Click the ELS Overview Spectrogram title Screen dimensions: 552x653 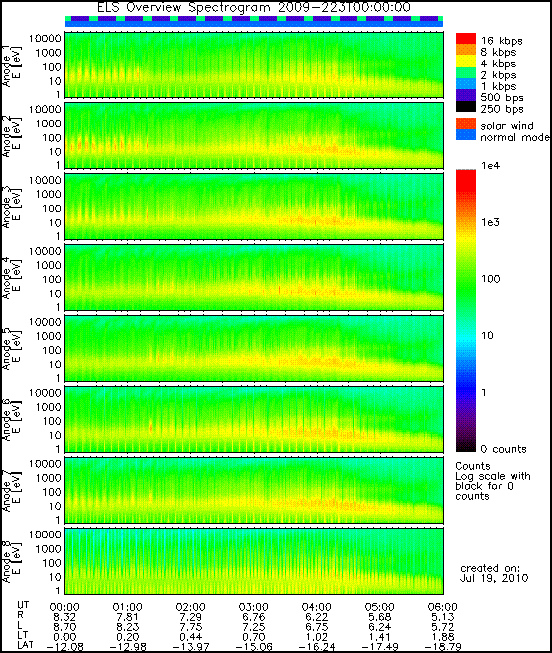254,7
